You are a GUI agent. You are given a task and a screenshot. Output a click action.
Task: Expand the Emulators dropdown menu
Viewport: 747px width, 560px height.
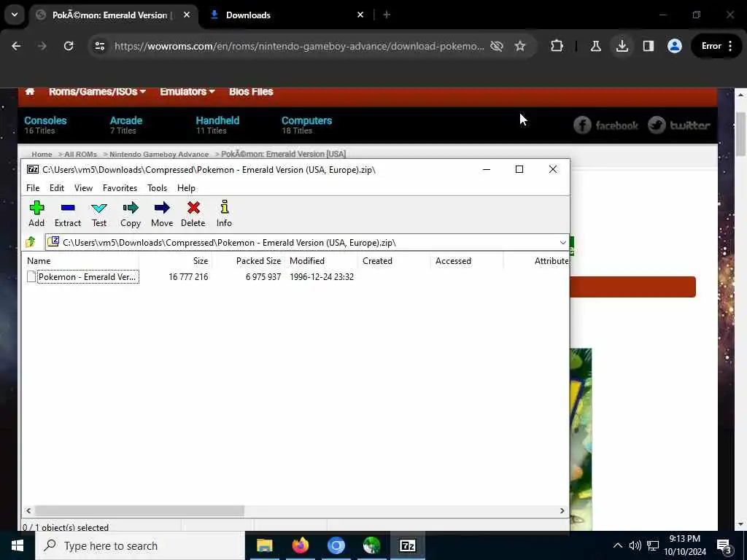click(187, 91)
